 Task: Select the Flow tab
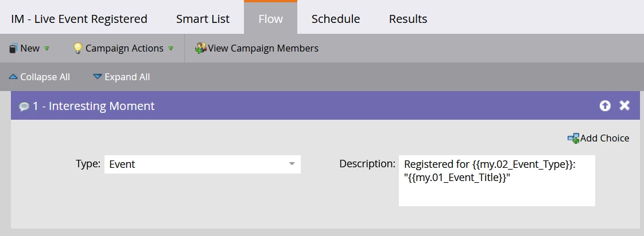pos(270,19)
